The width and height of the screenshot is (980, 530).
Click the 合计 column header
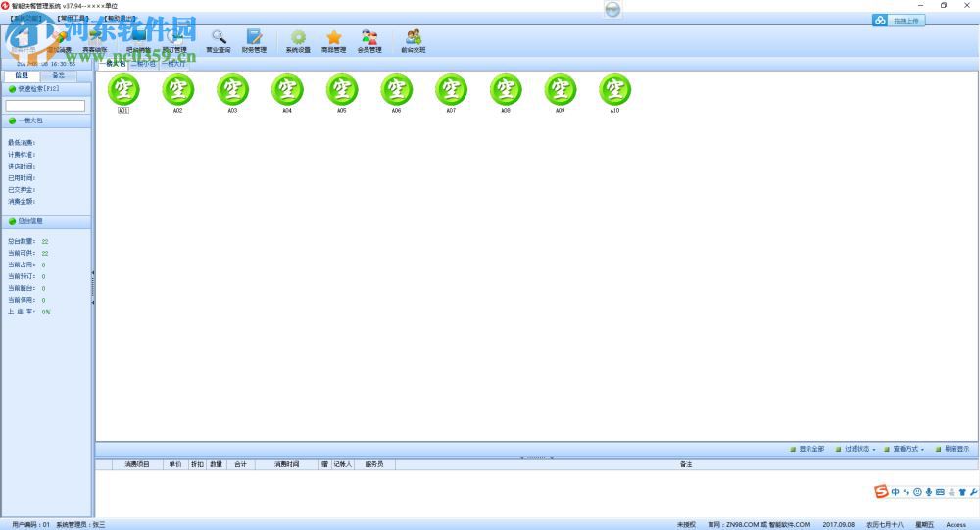point(241,464)
